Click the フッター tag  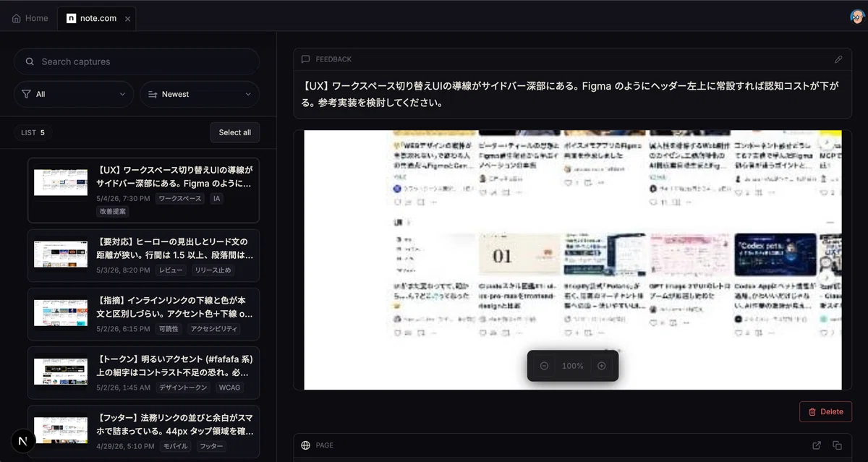coord(211,446)
